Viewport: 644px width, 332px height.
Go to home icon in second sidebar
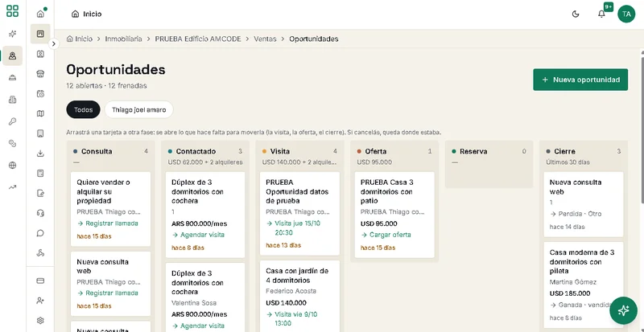tap(40, 14)
